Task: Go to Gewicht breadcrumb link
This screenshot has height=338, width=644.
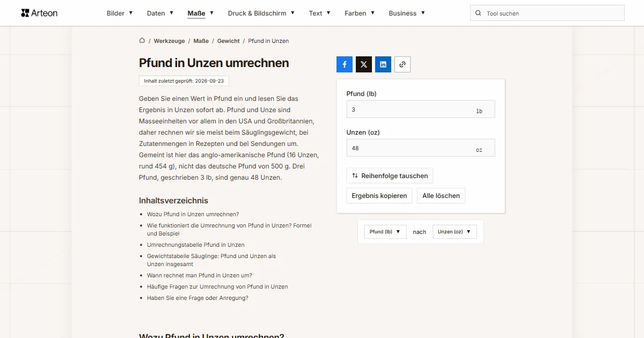Action: (x=229, y=41)
